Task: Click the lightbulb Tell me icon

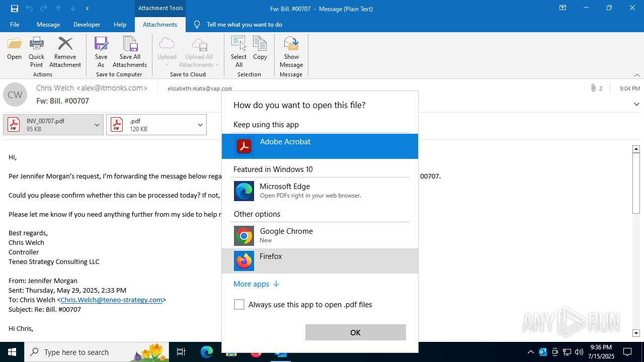Action: (197, 24)
